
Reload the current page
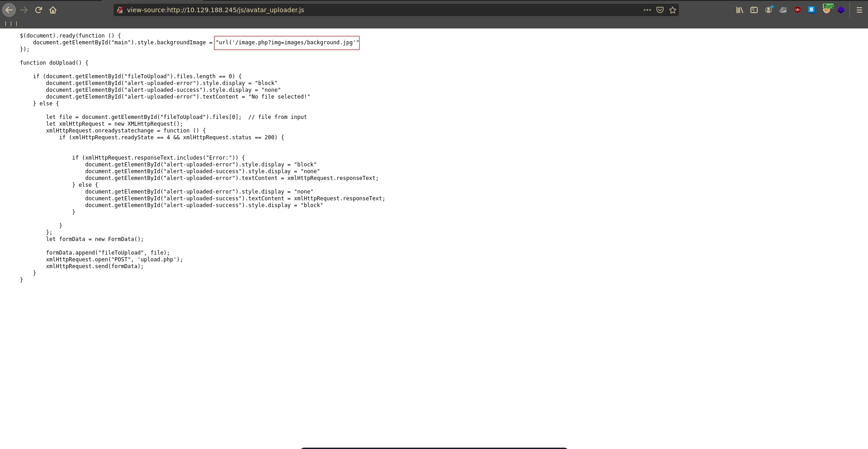(x=38, y=10)
